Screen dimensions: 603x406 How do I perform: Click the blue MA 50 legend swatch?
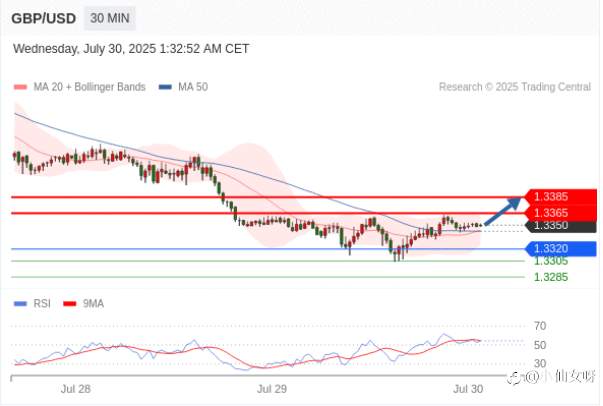pyautogui.click(x=165, y=87)
